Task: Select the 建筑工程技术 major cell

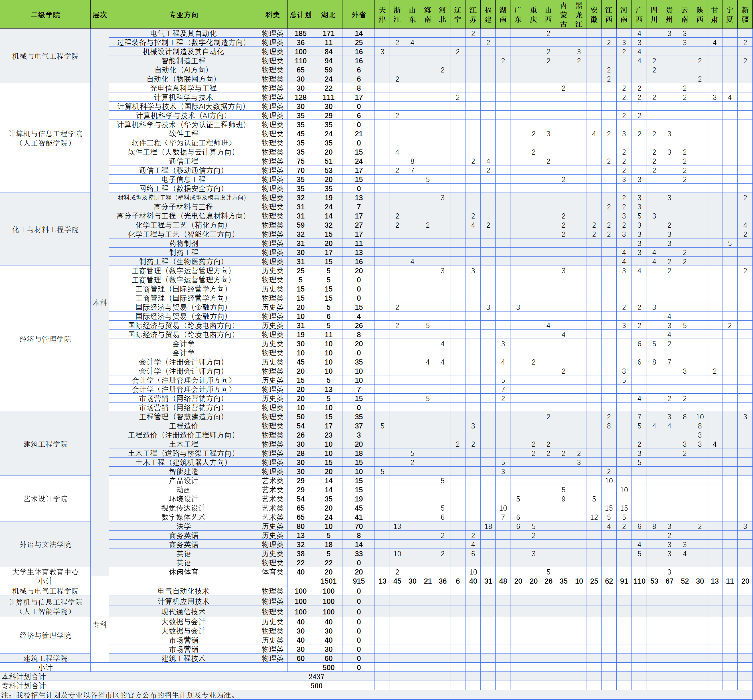Action: 183,658
